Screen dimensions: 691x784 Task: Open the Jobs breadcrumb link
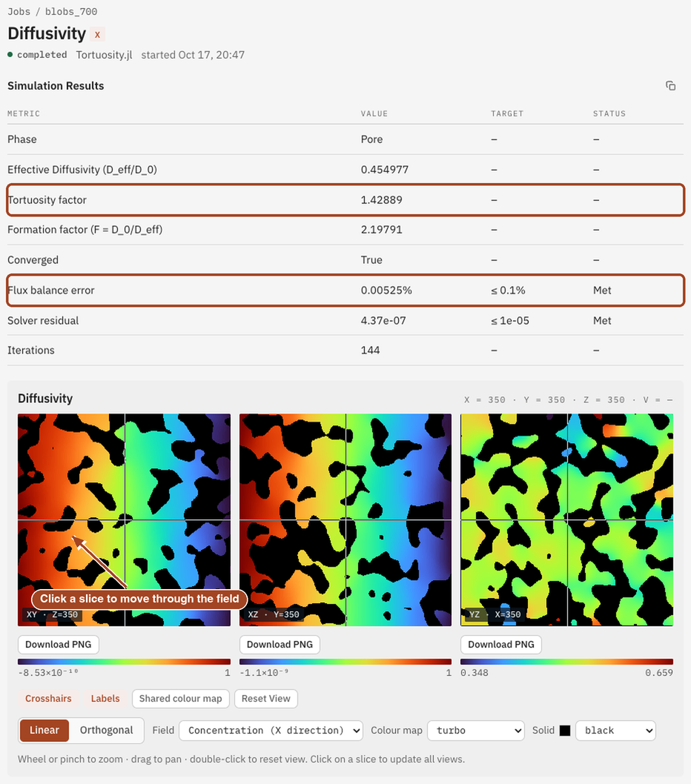(x=19, y=12)
